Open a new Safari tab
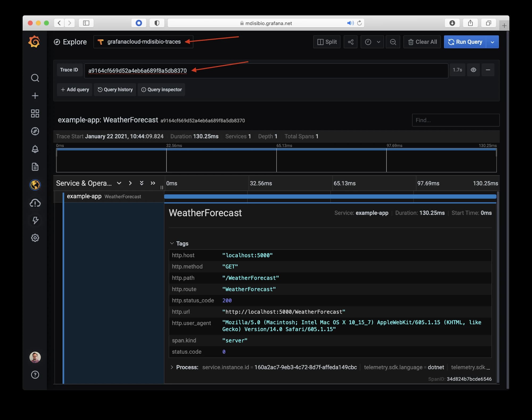 pos(504,26)
